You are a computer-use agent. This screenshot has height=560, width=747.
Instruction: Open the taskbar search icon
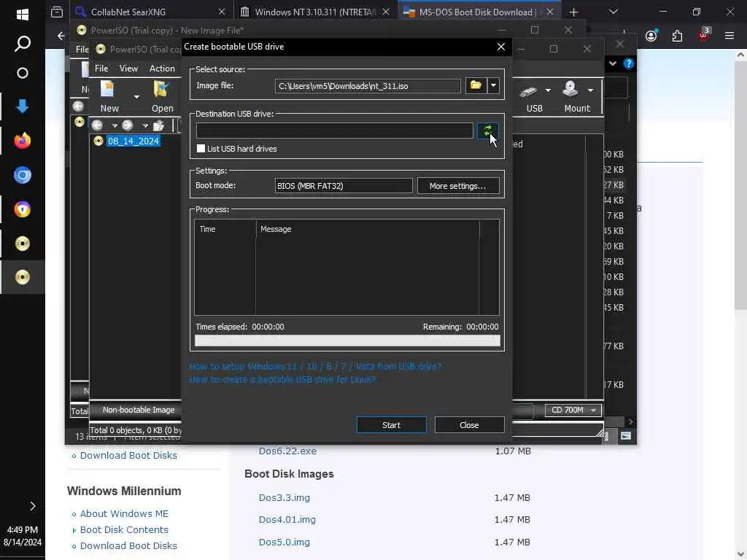[23, 44]
